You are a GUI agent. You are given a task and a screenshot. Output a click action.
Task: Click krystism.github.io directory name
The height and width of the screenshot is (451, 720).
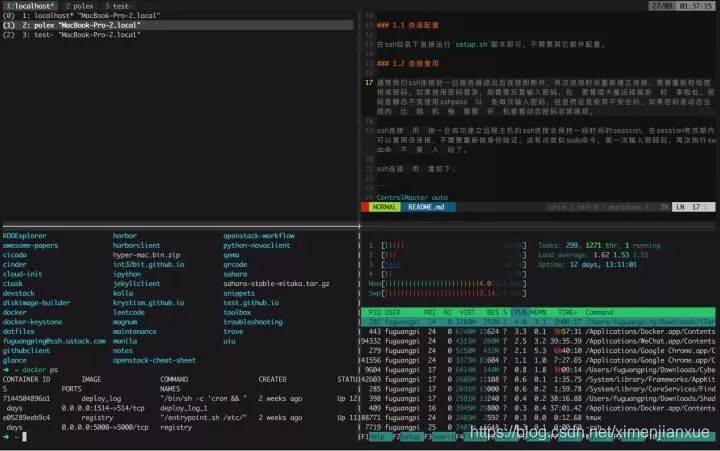click(148, 303)
